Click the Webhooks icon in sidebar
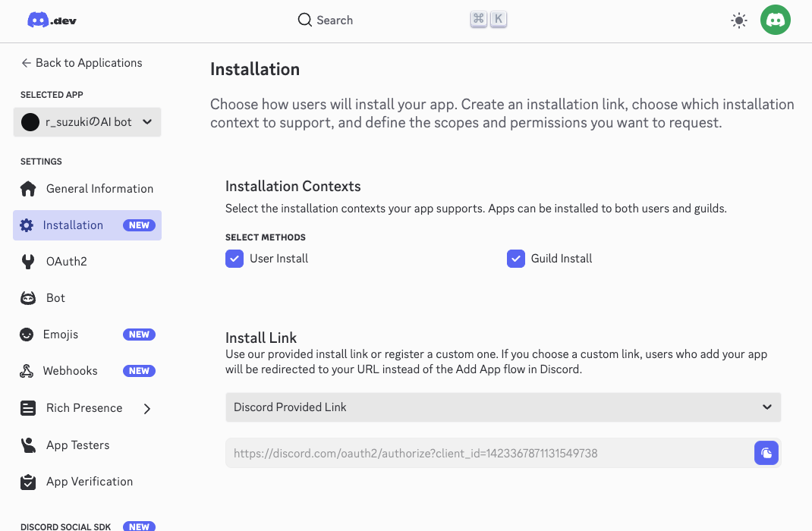 (x=28, y=371)
